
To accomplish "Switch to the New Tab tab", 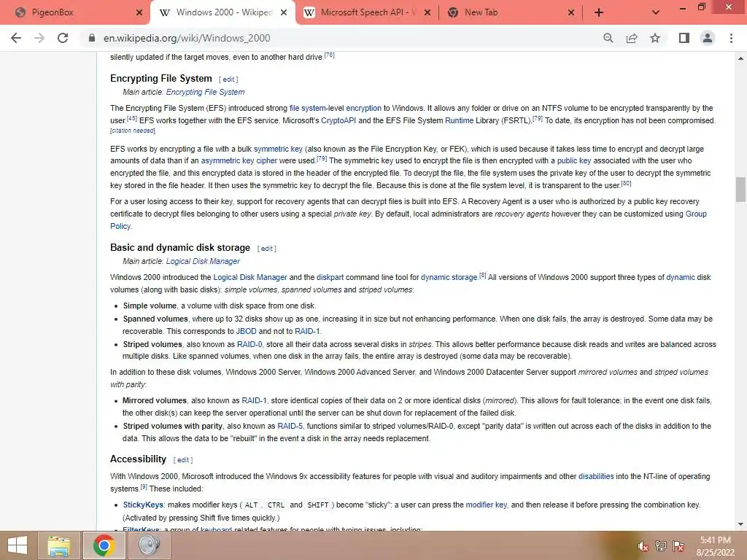I will pos(511,13).
